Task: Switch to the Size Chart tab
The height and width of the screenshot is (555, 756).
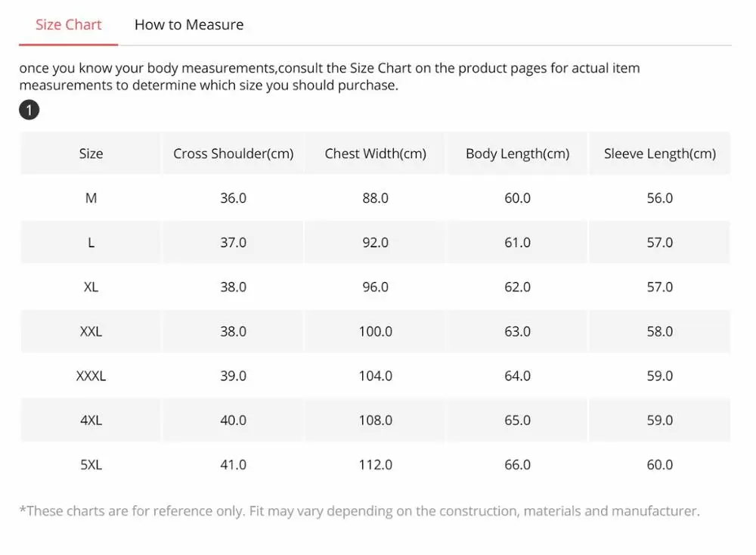Action: [x=68, y=25]
